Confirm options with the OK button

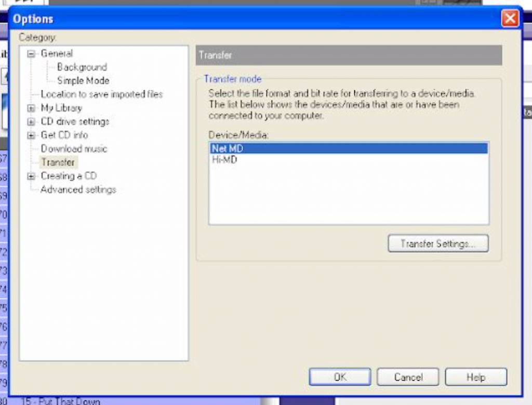pyautogui.click(x=340, y=377)
